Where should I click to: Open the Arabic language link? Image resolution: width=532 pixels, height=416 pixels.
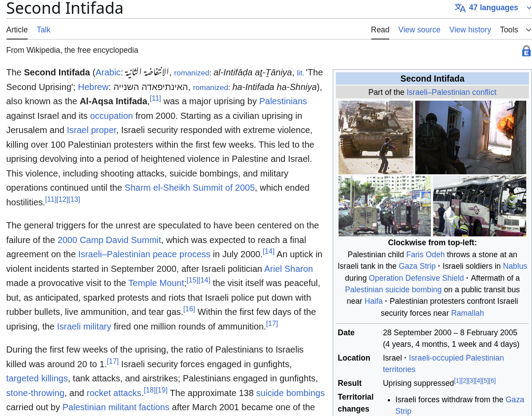[108, 73]
